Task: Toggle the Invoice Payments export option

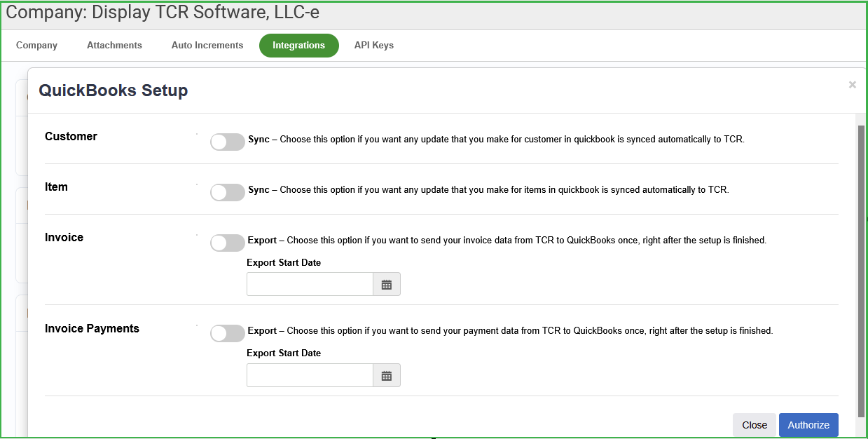Action: click(x=228, y=333)
